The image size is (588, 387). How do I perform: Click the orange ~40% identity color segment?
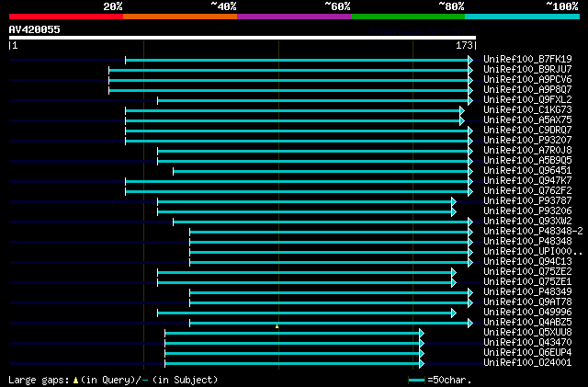(x=180, y=17)
